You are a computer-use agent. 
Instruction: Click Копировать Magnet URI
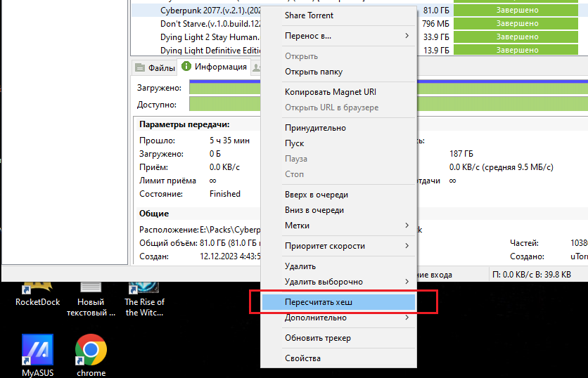coord(338,92)
